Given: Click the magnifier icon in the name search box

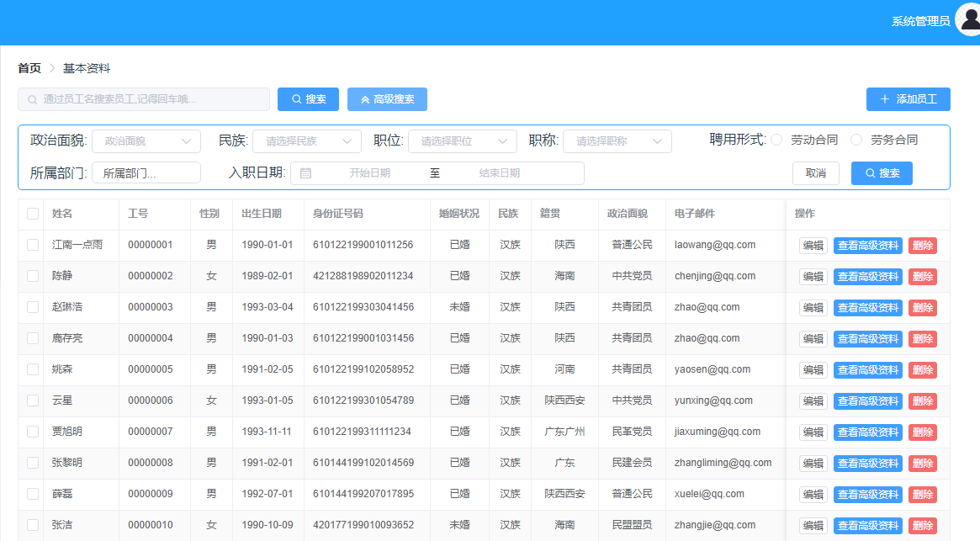Looking at the screenshot, I should pyautogui.click(x=33, y=99).
